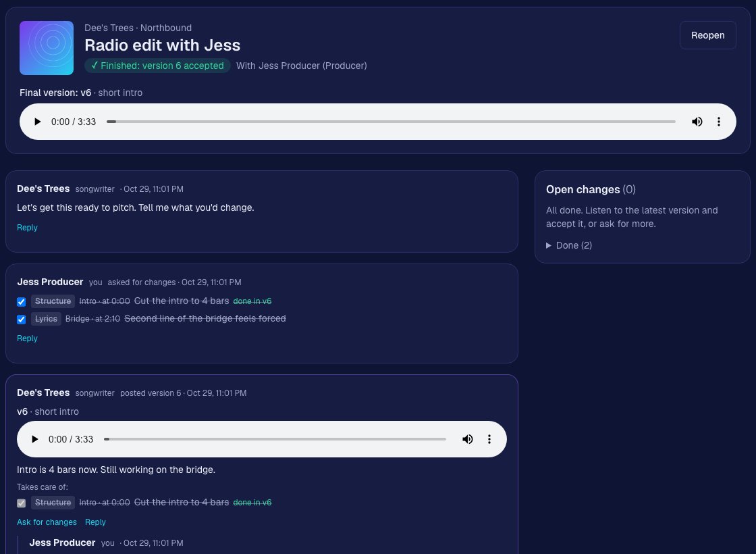Click the Lyrics tag on the bridge item
Image resolution: width=756 pixels, height=554 pixels.
pos(47,318)
